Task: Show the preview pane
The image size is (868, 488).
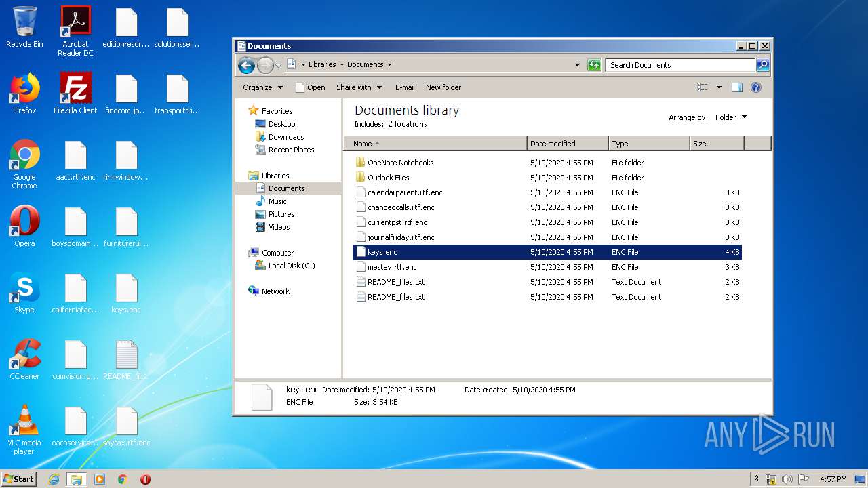Action: [x=737, y=87]
